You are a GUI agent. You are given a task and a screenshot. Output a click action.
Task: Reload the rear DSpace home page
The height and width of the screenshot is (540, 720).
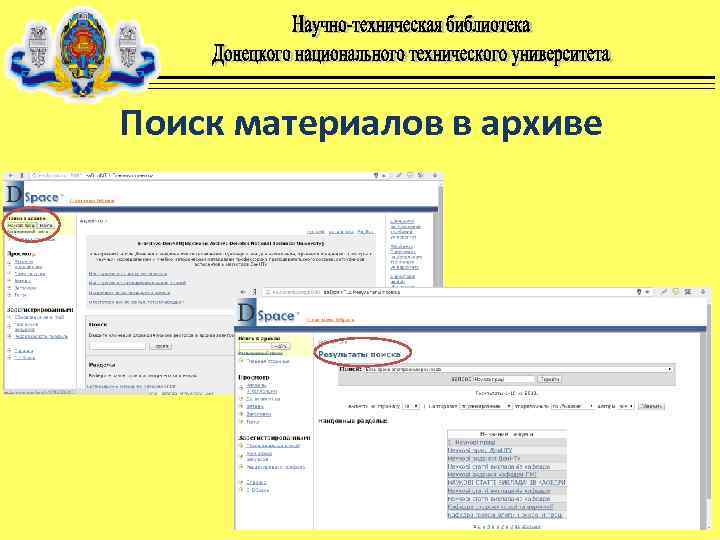click(21, 175)
